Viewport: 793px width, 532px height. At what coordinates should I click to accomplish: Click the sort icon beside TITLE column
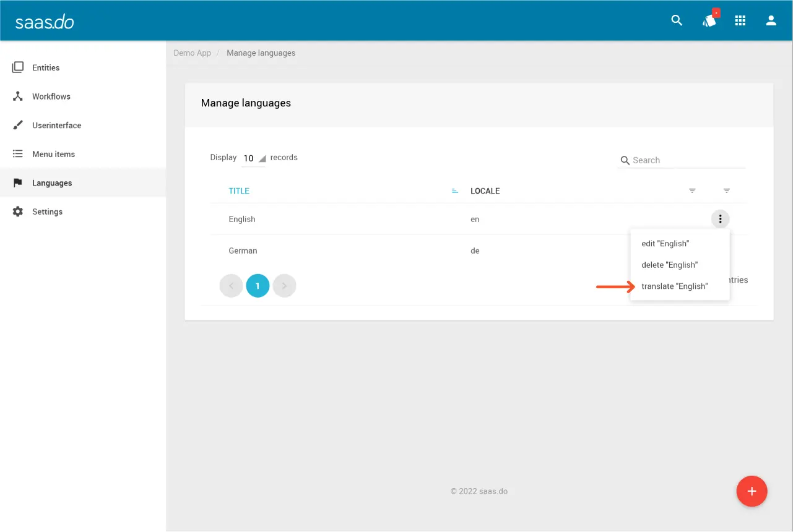click(455, 191)
